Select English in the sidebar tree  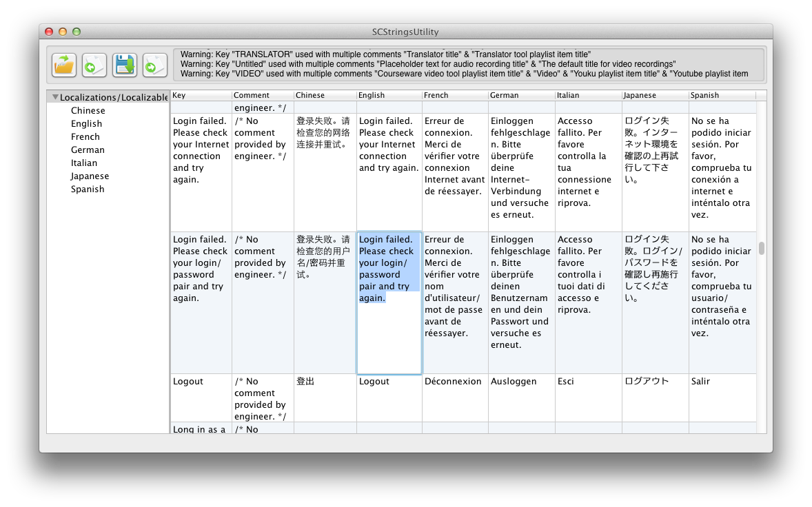(86, 123)
